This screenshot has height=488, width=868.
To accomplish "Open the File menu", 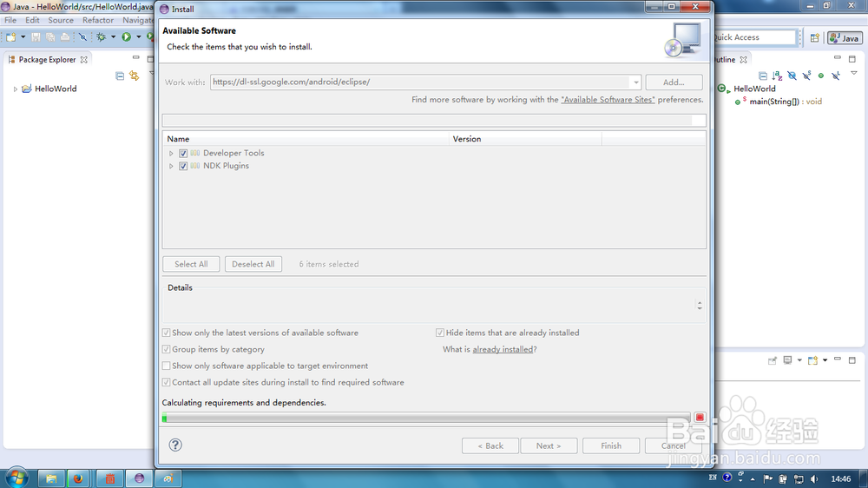I will coord(10,20).
